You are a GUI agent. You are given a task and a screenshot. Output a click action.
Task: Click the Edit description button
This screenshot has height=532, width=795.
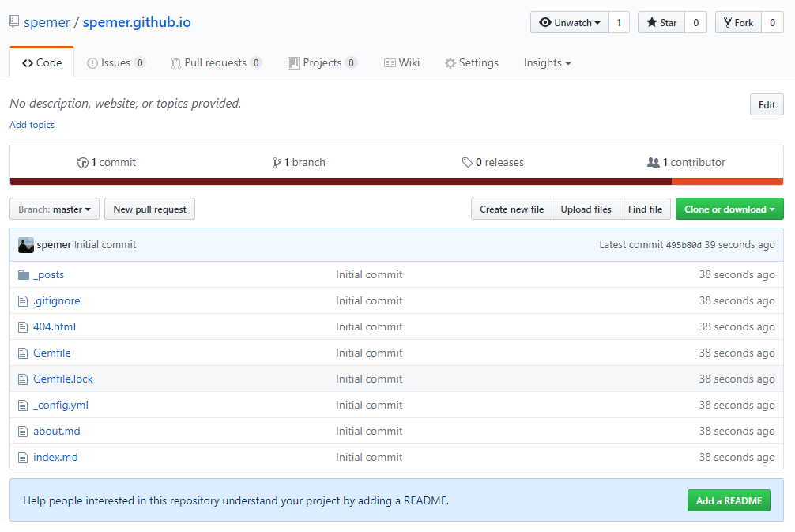pyautogui.click(x=767, y=104)
